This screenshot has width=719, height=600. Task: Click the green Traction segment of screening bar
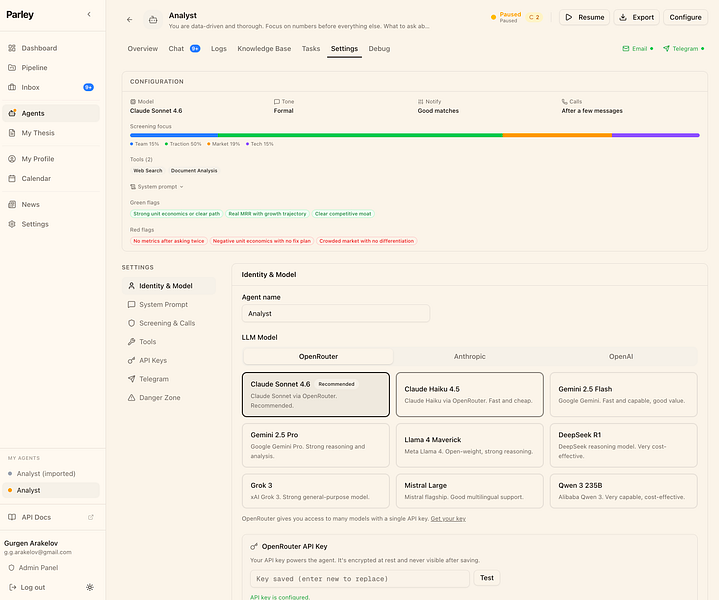(360, 135)
